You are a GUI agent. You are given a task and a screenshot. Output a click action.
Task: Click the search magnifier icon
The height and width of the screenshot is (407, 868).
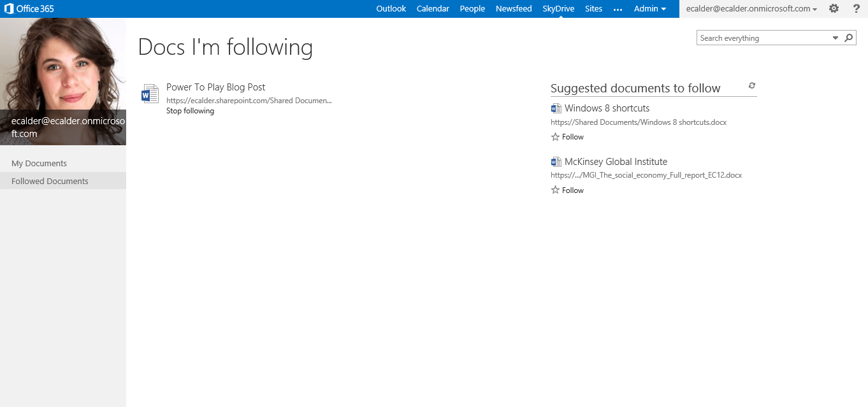[848, 38]
